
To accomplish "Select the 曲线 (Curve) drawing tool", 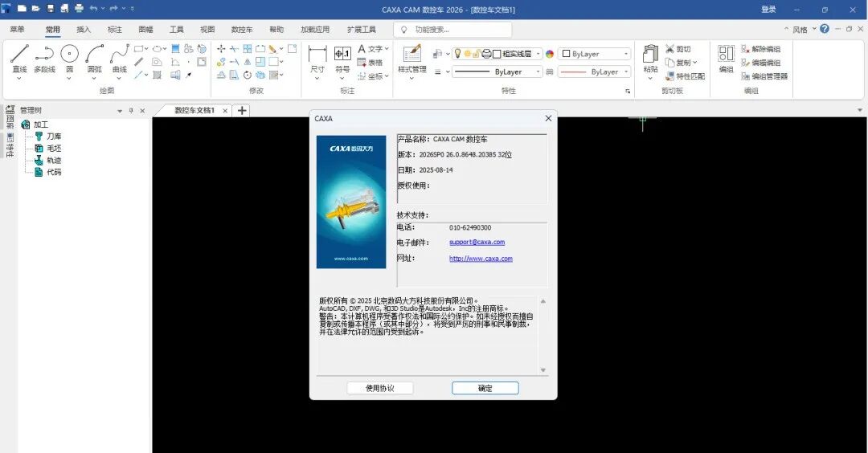I will (x=120, y=58).
